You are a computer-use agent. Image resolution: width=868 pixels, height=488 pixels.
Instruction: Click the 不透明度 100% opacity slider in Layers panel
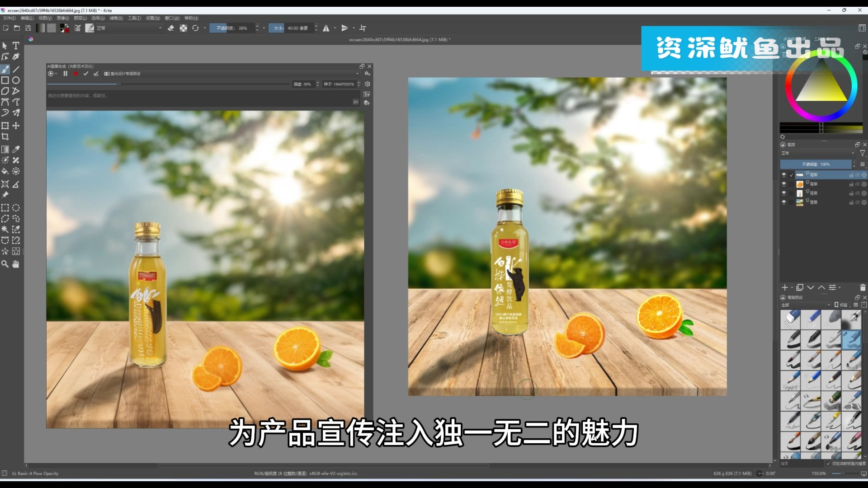pyautogui.click(x=816, y=164)
